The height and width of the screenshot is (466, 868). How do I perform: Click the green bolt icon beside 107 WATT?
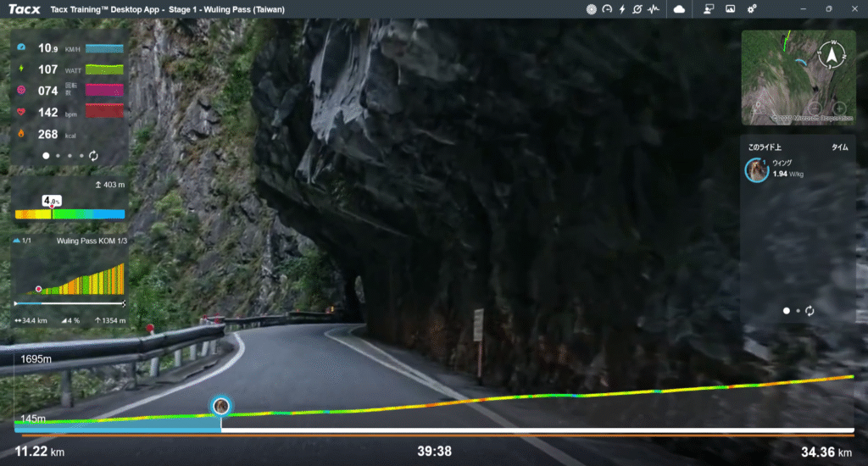pos(21,69)
